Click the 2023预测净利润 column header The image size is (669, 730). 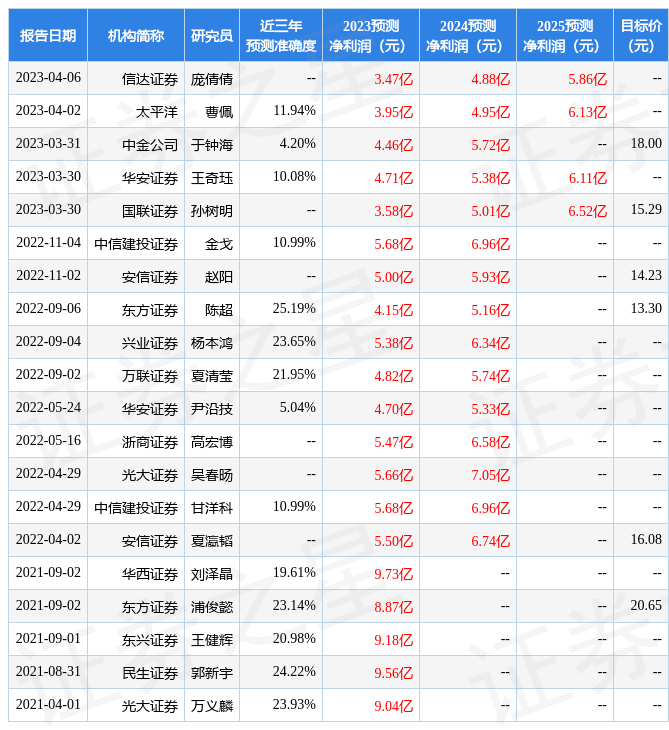370,35
